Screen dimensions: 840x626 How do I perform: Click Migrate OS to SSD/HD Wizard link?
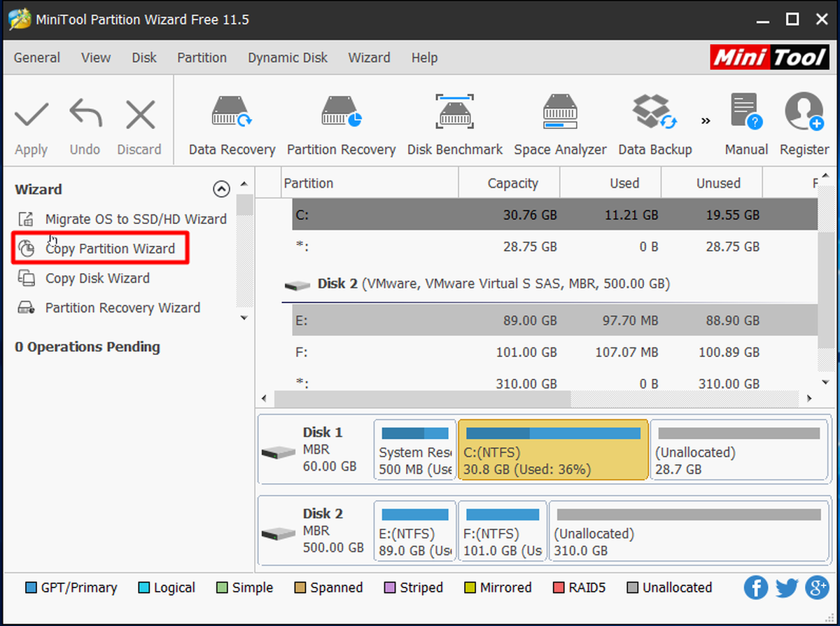click(x=136, y=219)
